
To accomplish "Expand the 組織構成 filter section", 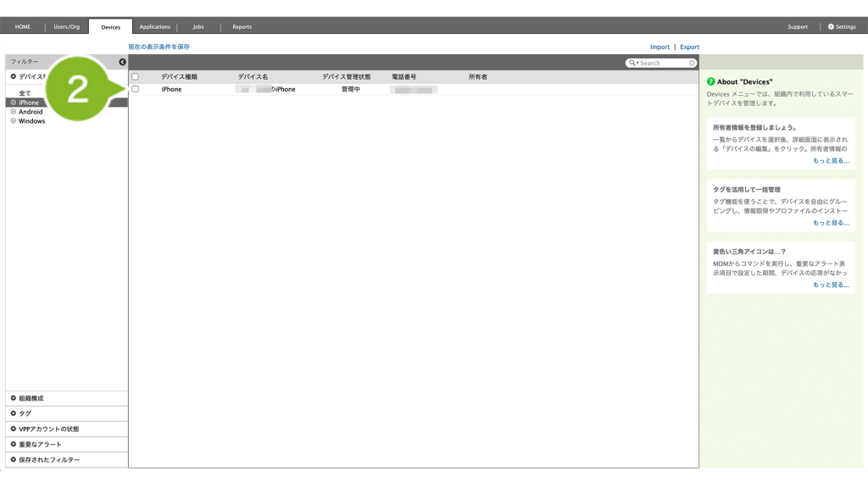I will 14,398.
